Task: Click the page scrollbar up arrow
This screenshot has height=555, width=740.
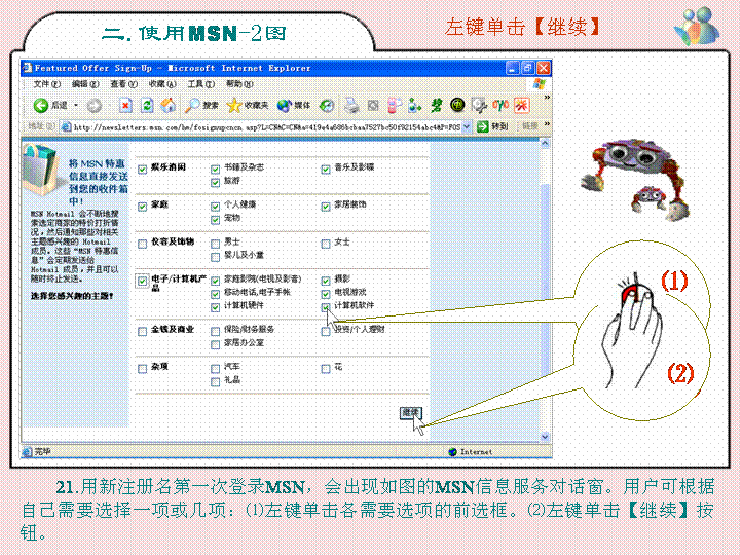Action: click(545, 143)
